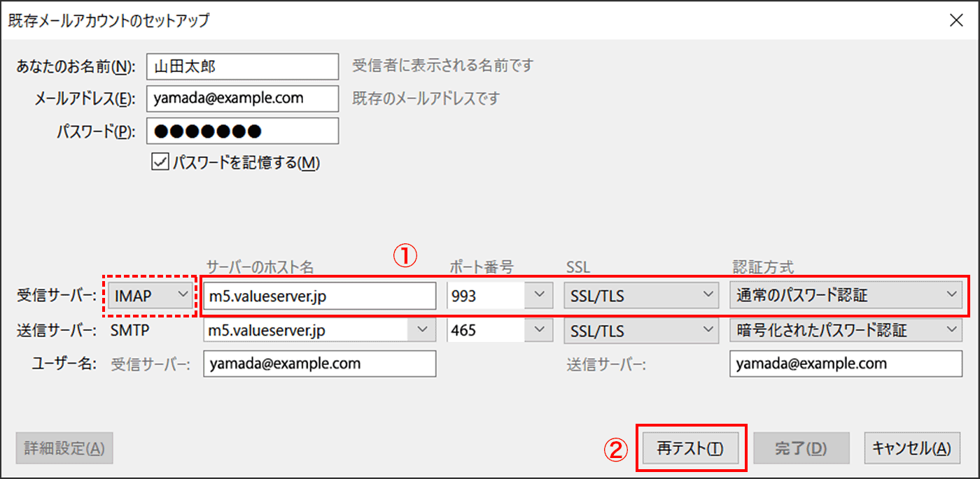Click the 既存メールアカウントのセットアップ title text
The width and height of the screenshot is (980, 479).
point(108,20)
